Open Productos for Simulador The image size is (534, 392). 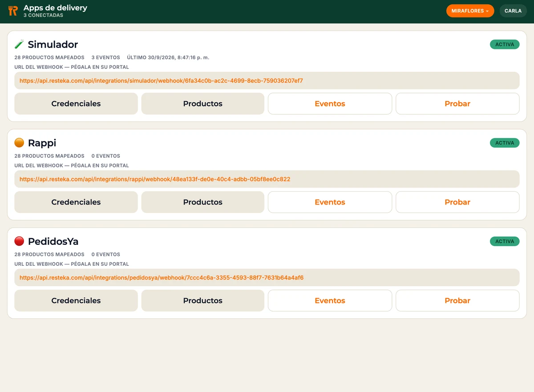(x=203, y=104)
